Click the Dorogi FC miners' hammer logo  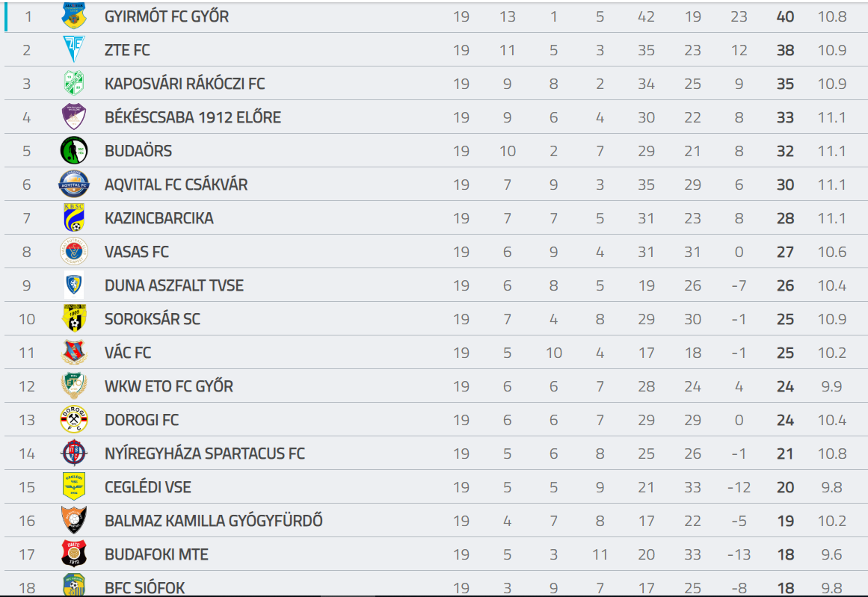point(73,419)
